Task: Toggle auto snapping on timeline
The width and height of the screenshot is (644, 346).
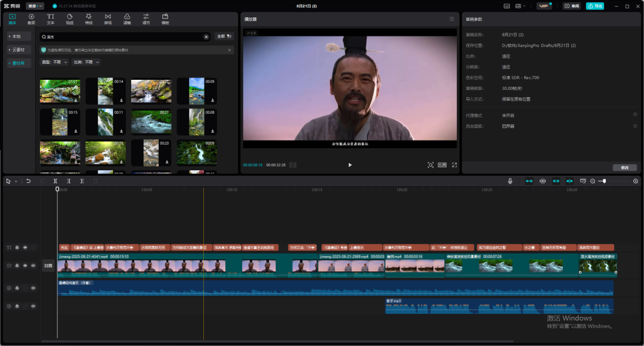Action: [543, 181]
